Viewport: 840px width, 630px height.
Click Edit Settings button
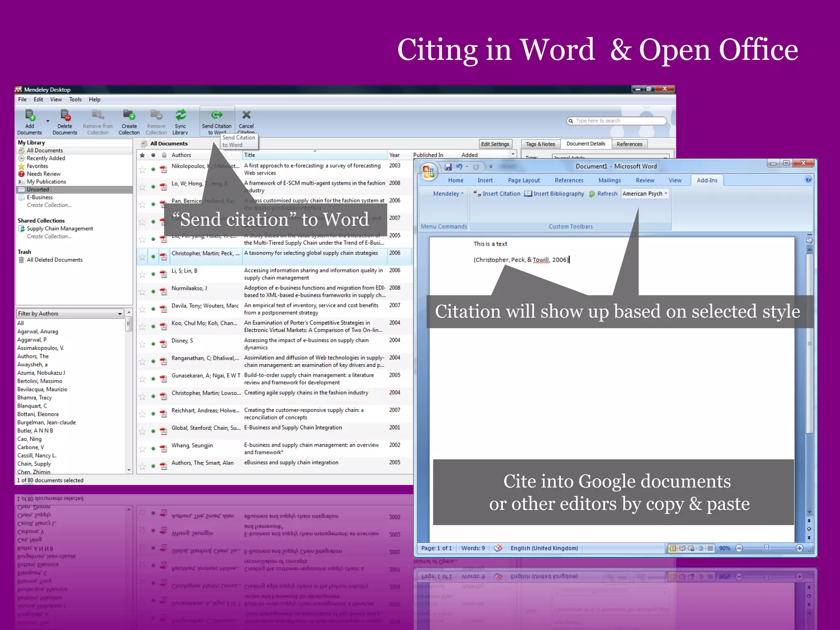(x=495, y=144)
